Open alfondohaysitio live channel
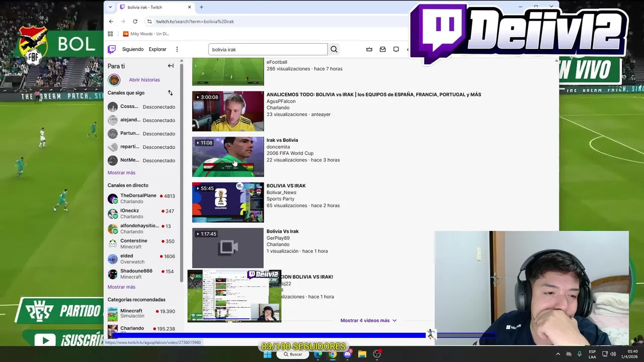This screenshot has width=644, height=362. coord(141,228)
